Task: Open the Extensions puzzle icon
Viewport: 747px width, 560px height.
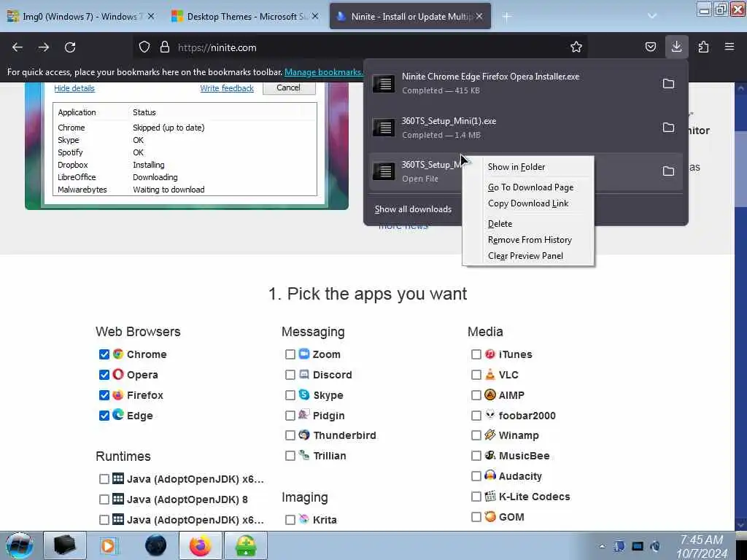Action: pyautogui.click(x=703, y=47)
